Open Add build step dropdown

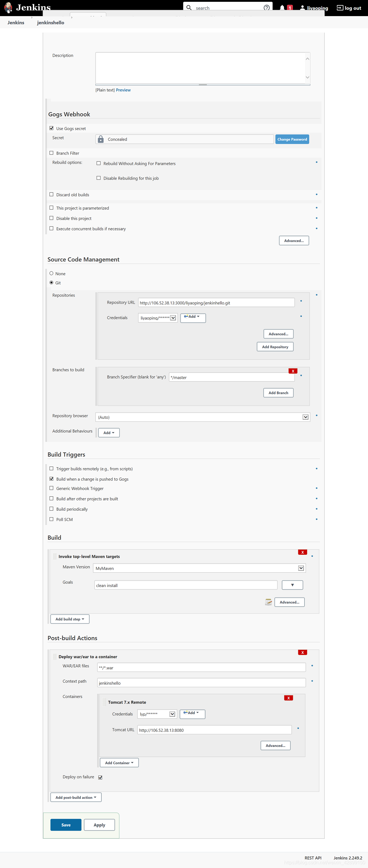[x=70, y=619]
